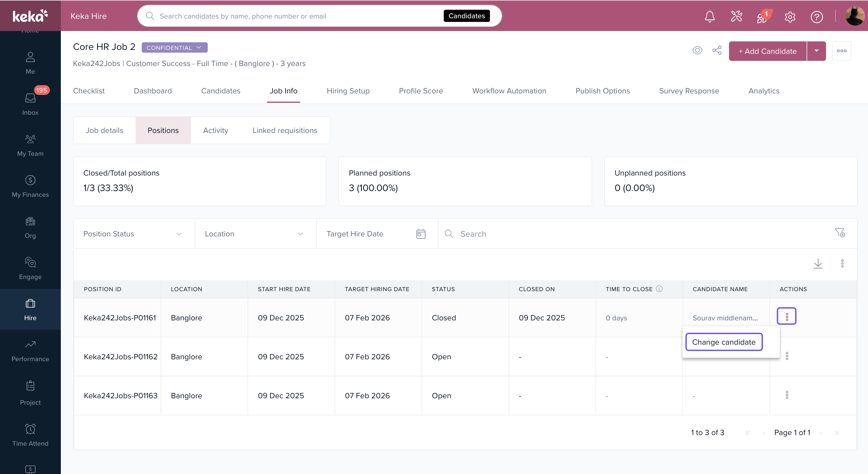Select Change candidate menu option

(x=724, y=342)
